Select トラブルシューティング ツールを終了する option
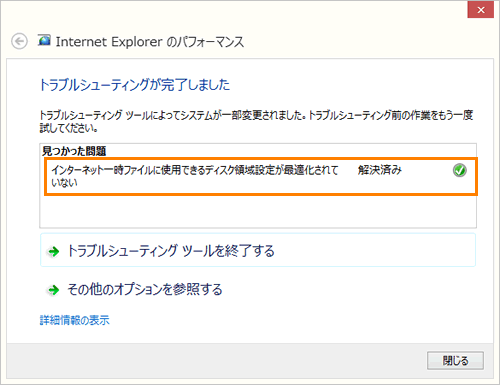This screenshot has width=500, height=385. 258,250
